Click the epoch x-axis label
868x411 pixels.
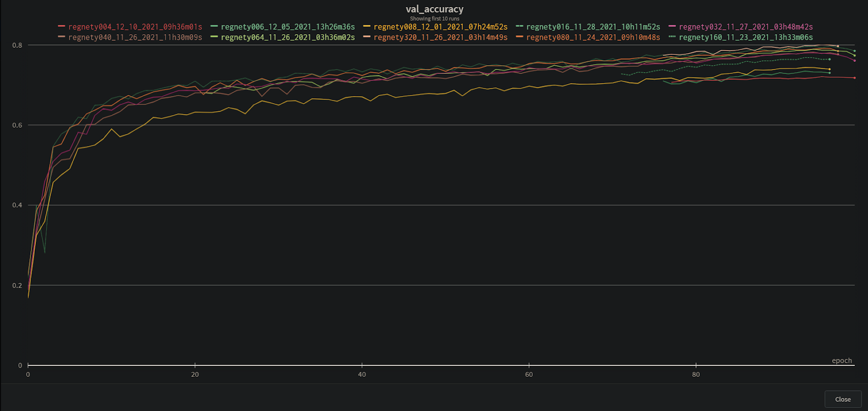pos(841,361)
